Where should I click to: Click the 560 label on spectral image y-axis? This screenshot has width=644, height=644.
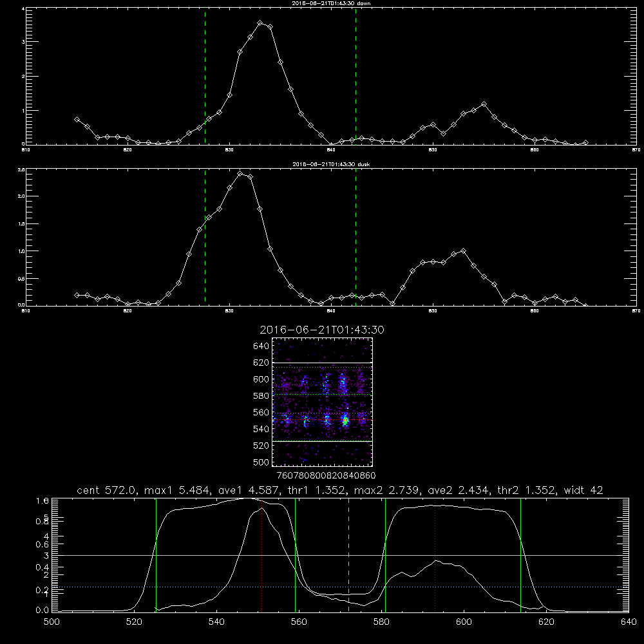pos(261,412)
